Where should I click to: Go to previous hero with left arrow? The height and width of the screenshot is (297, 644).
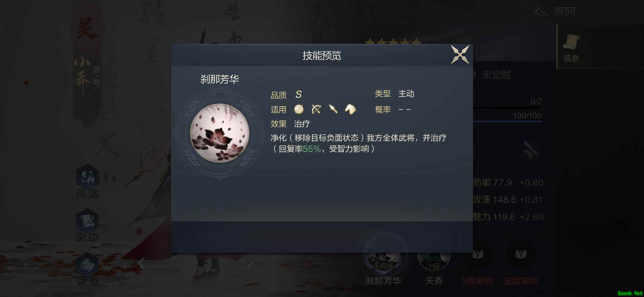tap(141, 263)
